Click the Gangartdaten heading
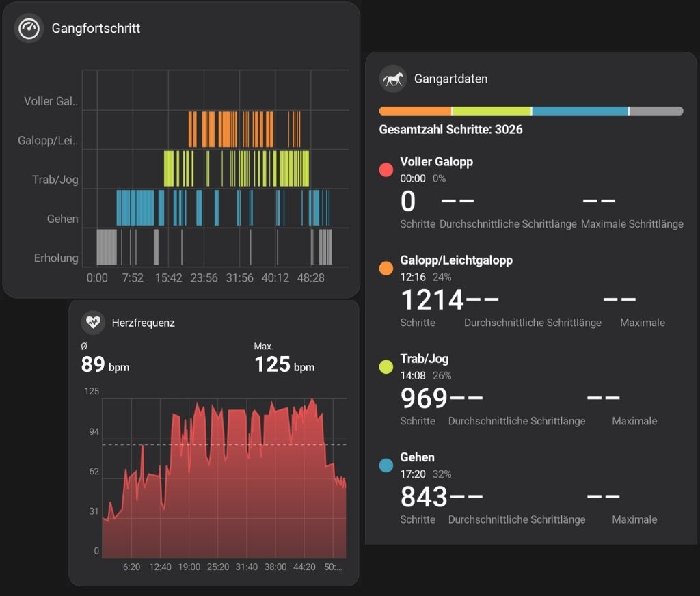Image resolution: width=700 pixels, height=596 pixels. tap(450, 79)
